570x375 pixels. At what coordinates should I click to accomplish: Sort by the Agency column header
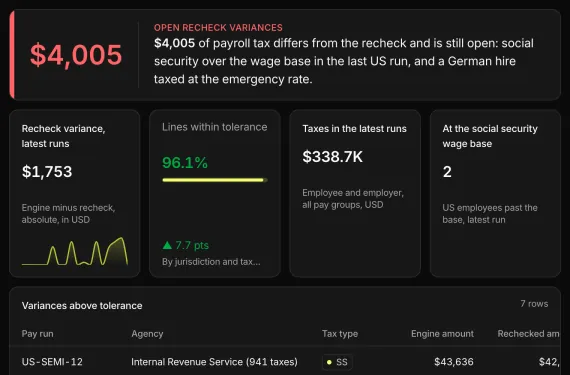[x=147, y=334]
